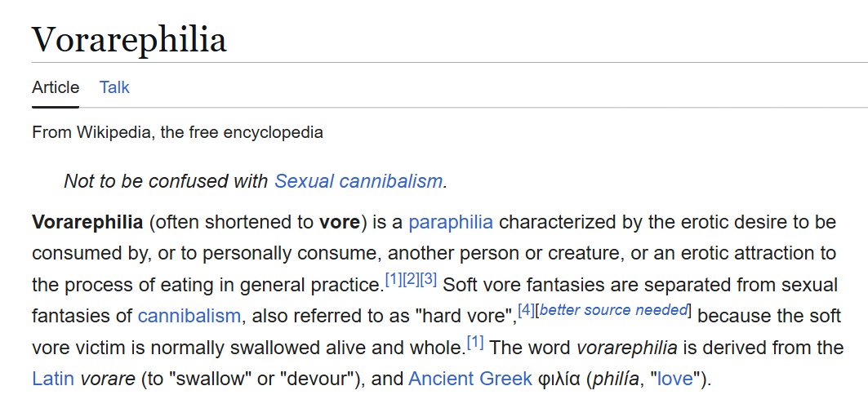Click the bold word "vore"
Screen dimensions: 868x417
340,223
